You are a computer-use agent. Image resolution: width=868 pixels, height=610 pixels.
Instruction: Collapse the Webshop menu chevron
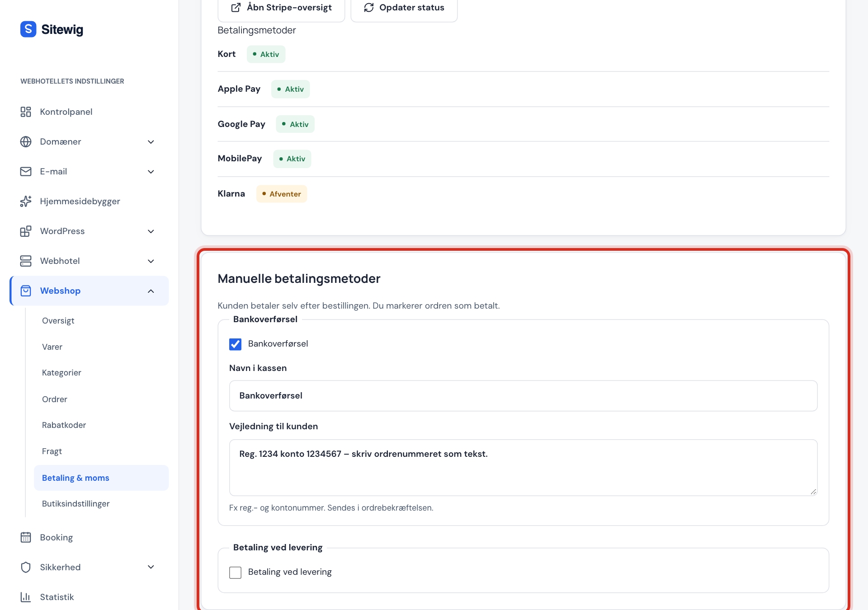pos(151,291)
